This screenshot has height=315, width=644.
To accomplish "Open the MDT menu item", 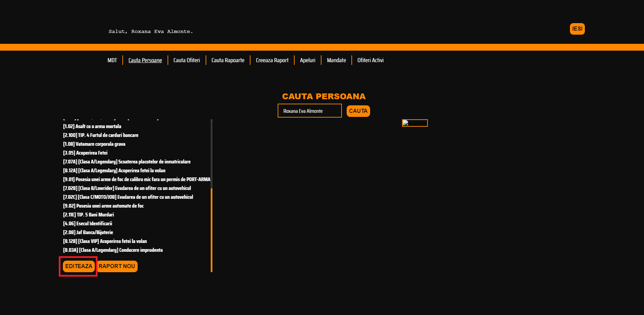I will point(112,60).
